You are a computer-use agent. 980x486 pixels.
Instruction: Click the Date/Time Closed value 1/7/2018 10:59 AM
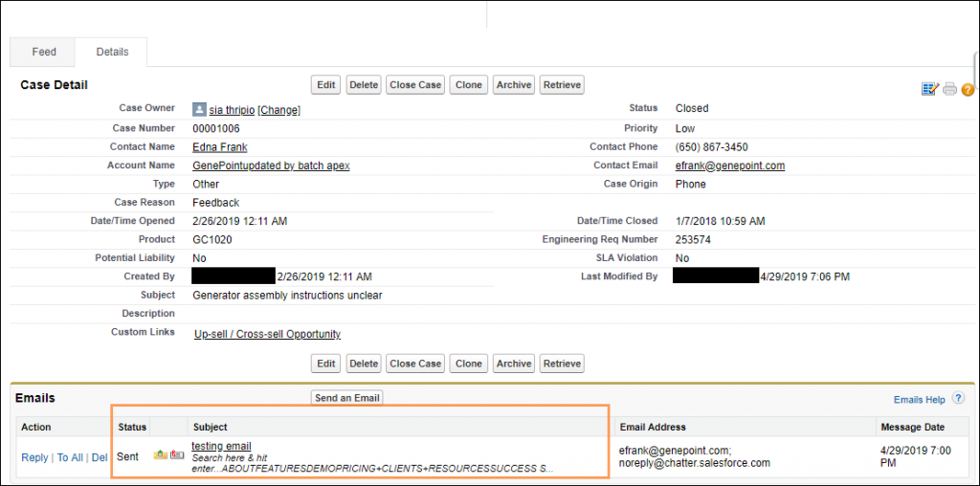[x=720, y=221]
